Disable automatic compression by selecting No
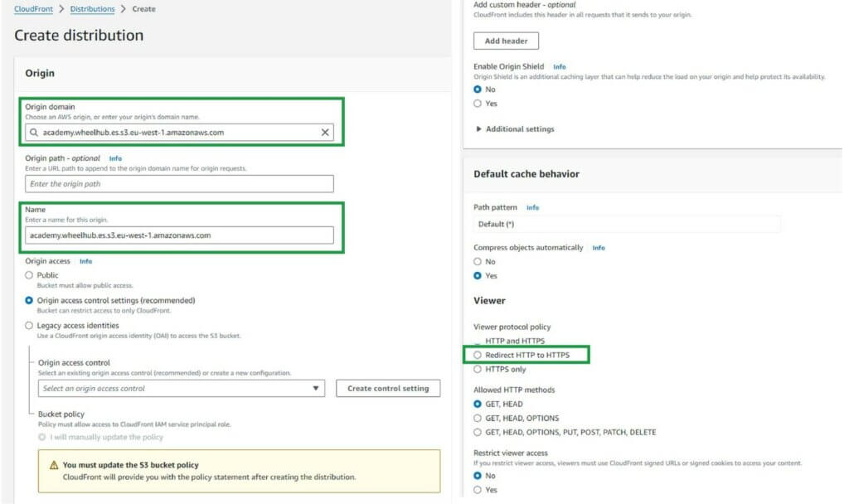 (x=478, y=262)
